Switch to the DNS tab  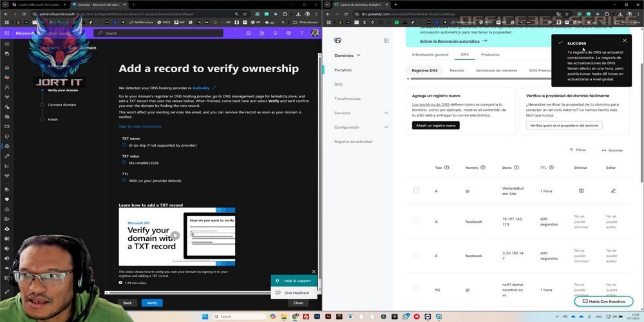[464, 54]
